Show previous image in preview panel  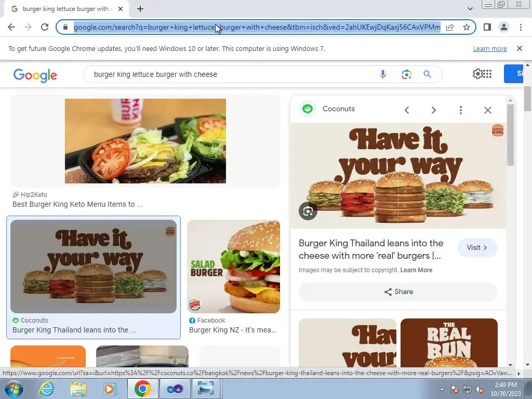click(x=406, y=110)
